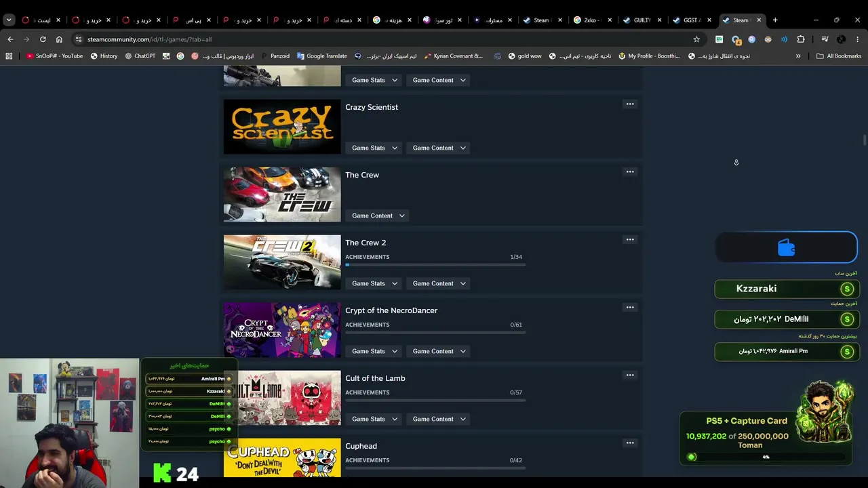Screen dimensions: 868x488
Task: Click the green S icon beside DeMilli
Action: 846,319
